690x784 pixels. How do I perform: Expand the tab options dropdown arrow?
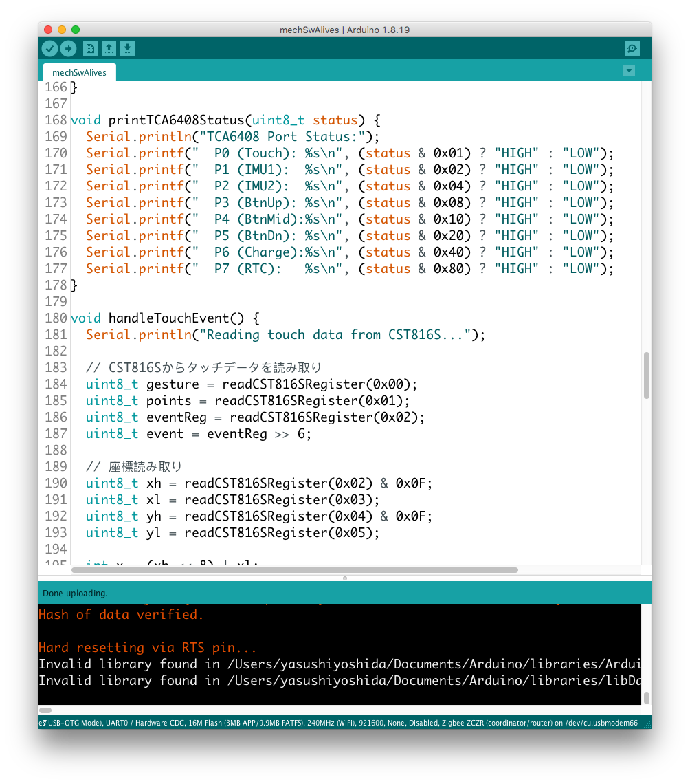[629, 71]
